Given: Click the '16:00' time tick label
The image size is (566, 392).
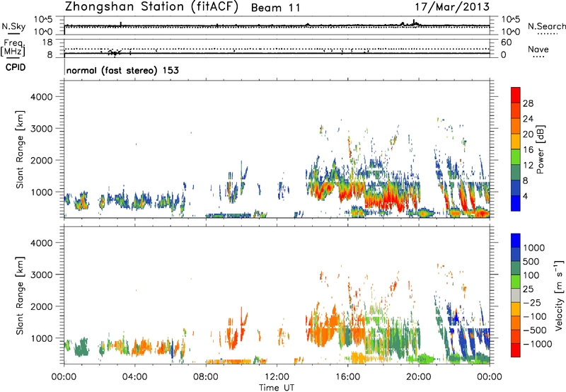Looking at the screenshot, I should pos(347,377).
